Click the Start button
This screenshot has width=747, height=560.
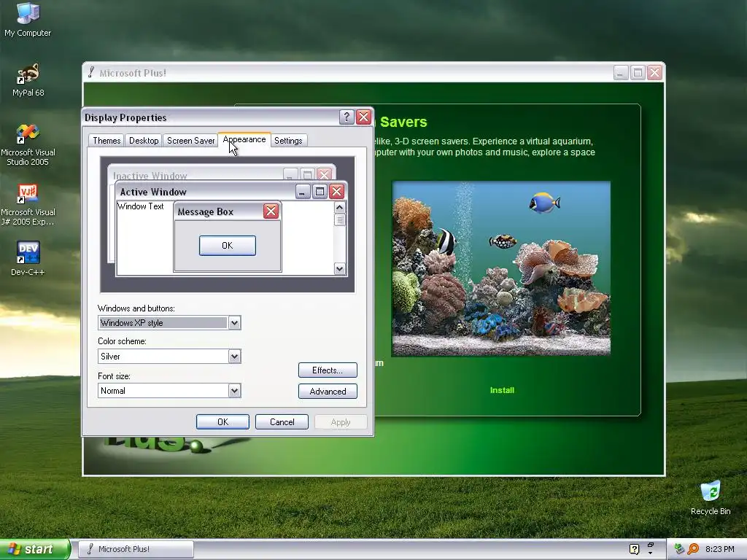(x=34, y=549)
